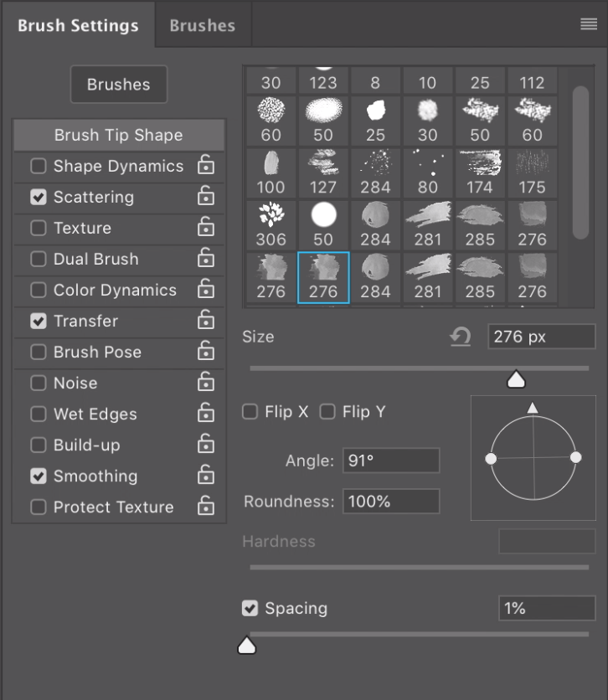Image resolution: width=608 pixels, height=700 pixels.
Task: Click the brush list scrollbar
Action: point(580,159)
